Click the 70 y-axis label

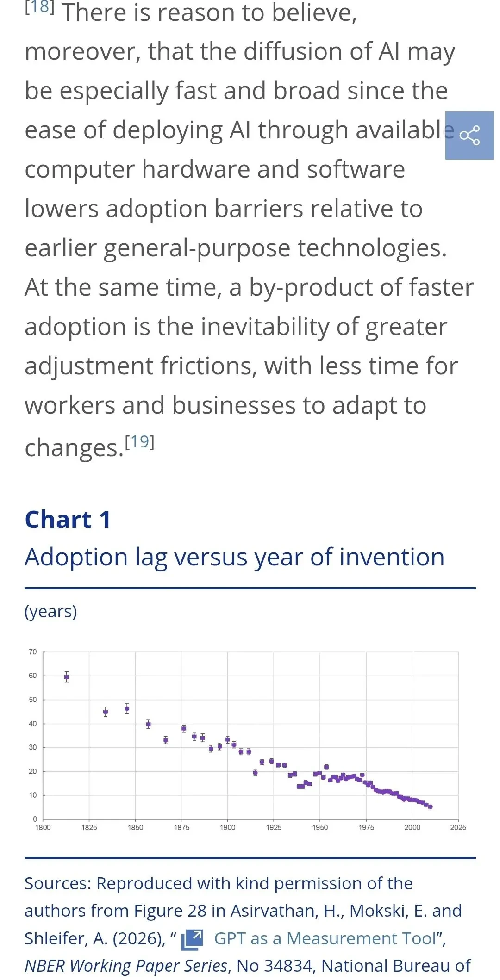pyautogui.click(x=32, y=652)
